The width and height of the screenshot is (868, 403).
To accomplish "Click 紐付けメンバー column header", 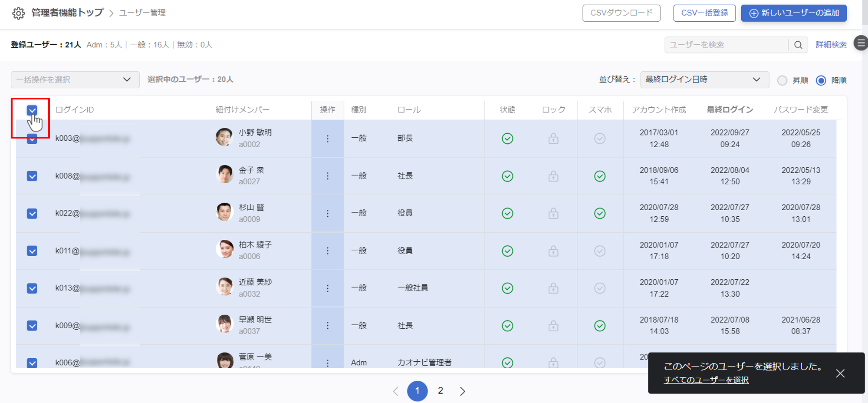I will click(x=242, y=110).
